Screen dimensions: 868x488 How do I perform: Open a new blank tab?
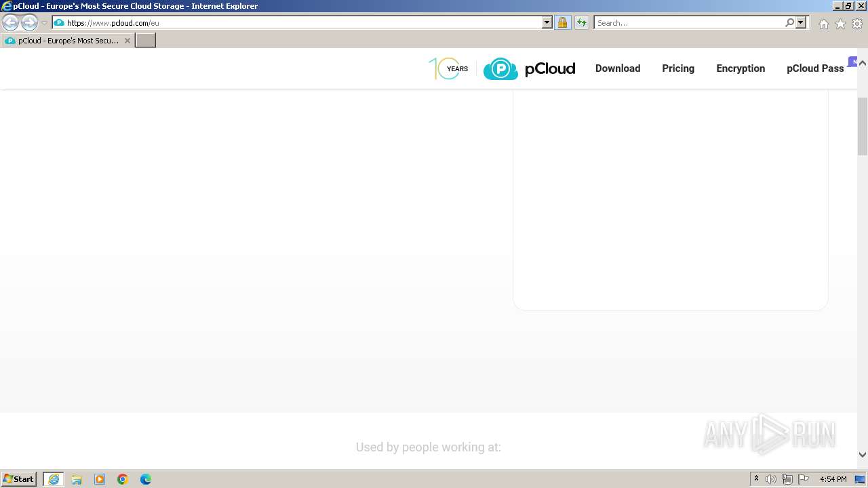pyautogui.click(x=146, y=41)
